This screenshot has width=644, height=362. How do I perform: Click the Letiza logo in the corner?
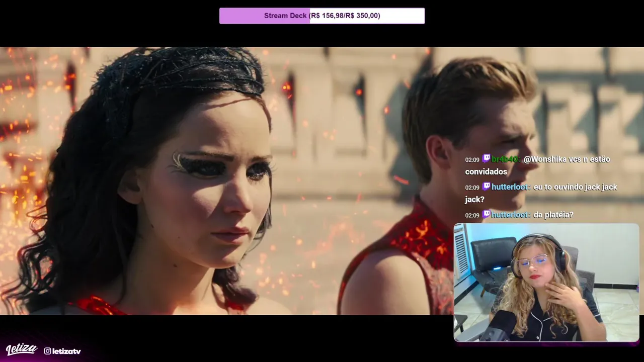[22, 349]
